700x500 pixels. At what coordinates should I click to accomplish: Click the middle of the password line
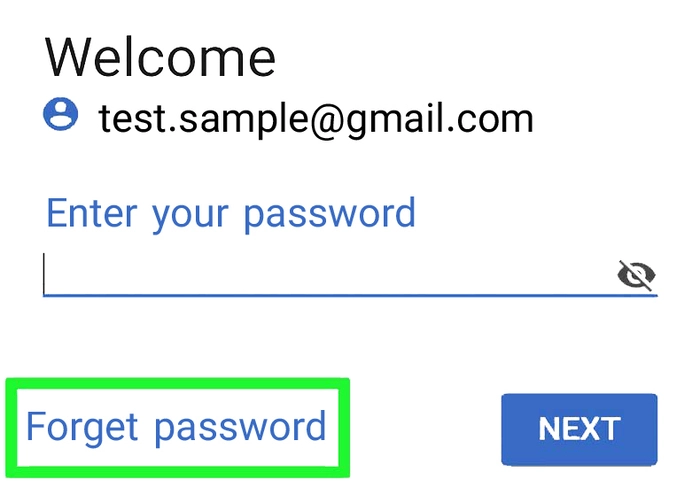pos(350,295)
